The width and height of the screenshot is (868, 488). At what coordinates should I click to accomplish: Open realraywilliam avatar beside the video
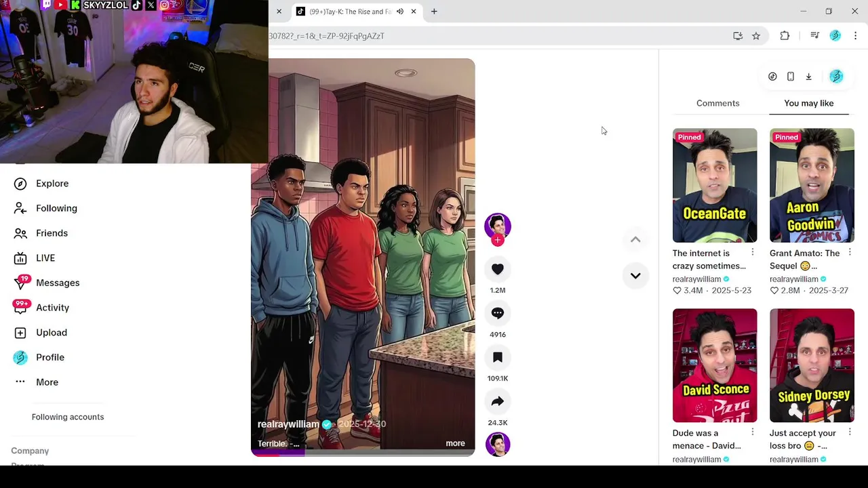coord(497,226)
